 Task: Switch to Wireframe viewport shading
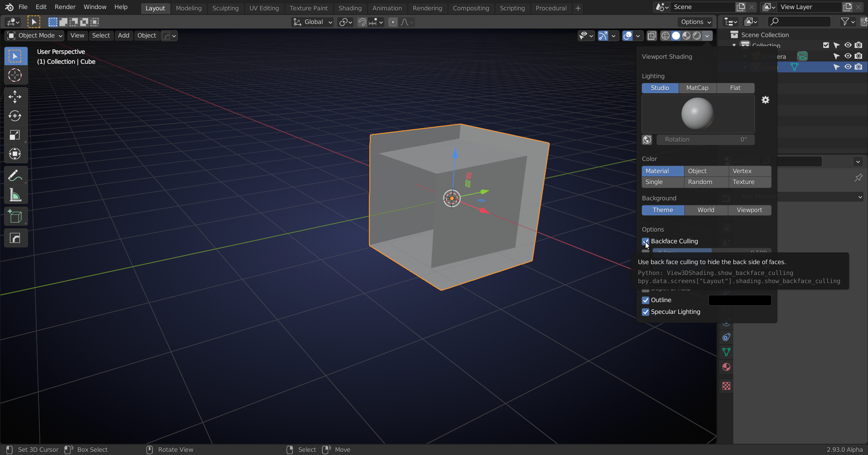coord(665,36)
